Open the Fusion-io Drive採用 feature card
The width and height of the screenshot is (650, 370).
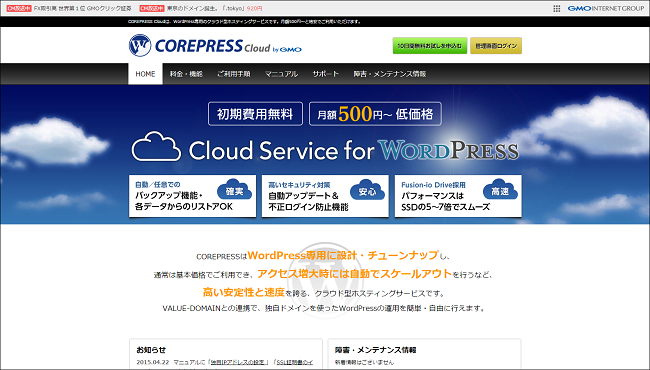coord(458,196)
